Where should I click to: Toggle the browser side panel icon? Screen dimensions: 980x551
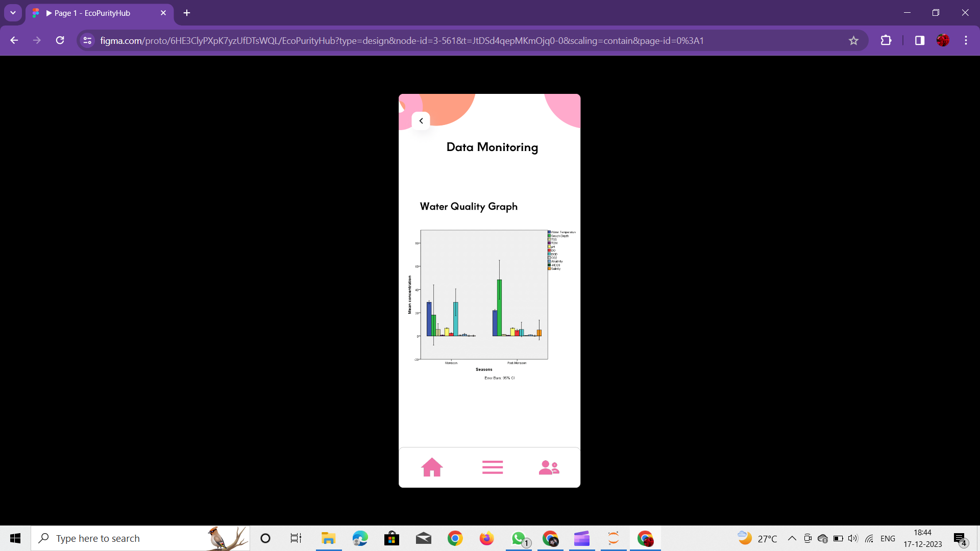click(x=919, y=40)
